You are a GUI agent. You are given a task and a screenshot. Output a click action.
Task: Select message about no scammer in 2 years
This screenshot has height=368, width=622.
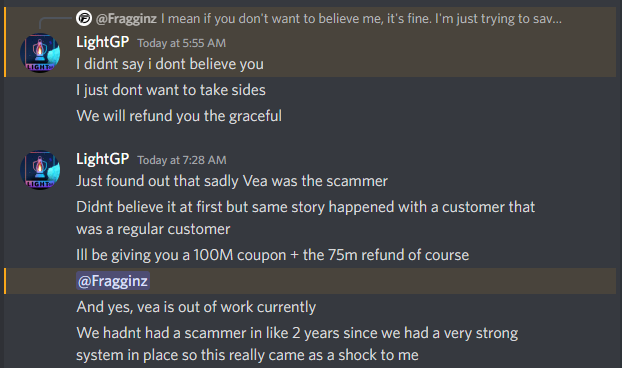297,344
